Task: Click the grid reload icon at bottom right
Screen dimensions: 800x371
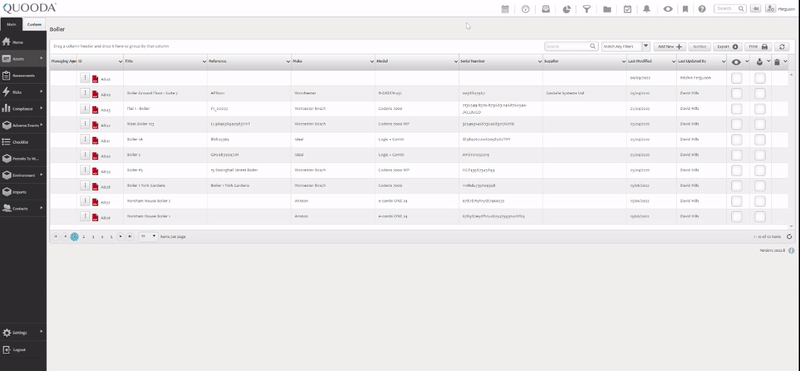Action: point(789,236)
